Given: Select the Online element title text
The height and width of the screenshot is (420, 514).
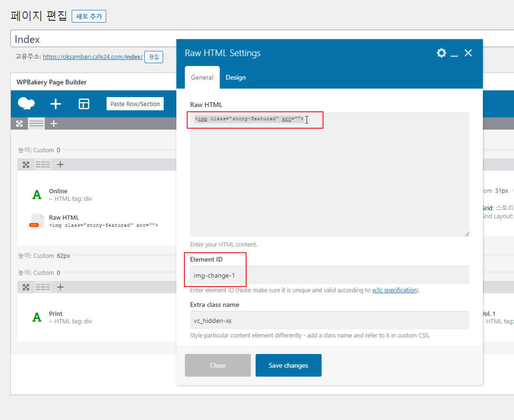Looking at the screenshot, I should pyautogui.click(x=58, y=191).
